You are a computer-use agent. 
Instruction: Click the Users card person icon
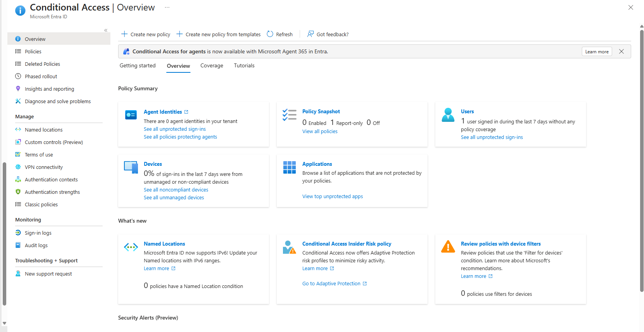[448, 115]
